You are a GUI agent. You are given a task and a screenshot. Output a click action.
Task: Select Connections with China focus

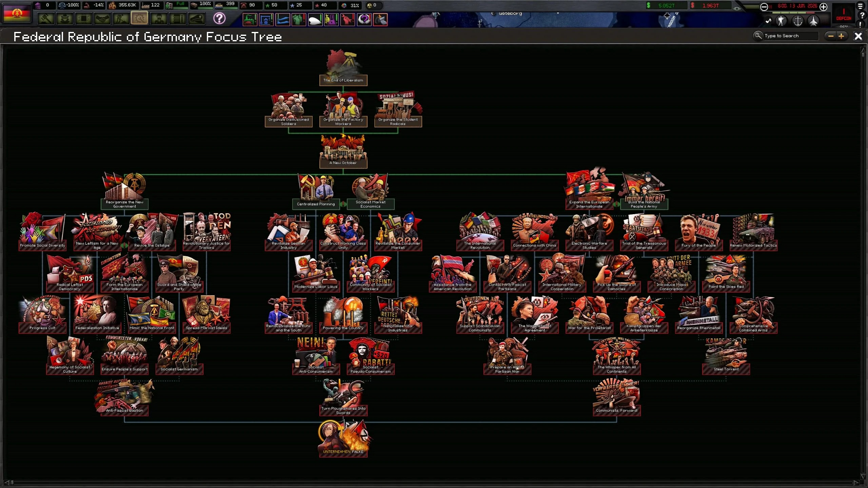535,232
